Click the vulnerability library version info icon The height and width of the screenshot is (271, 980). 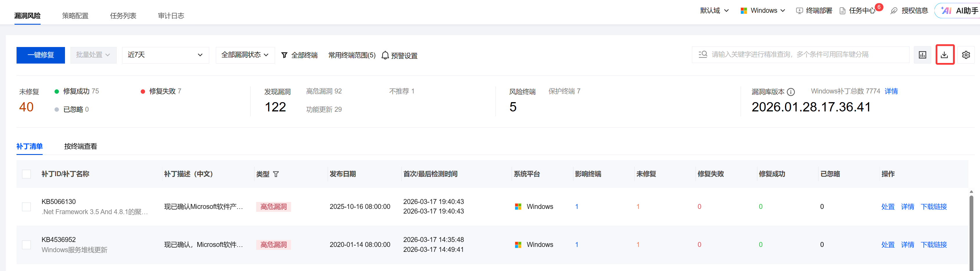[791, 92]
